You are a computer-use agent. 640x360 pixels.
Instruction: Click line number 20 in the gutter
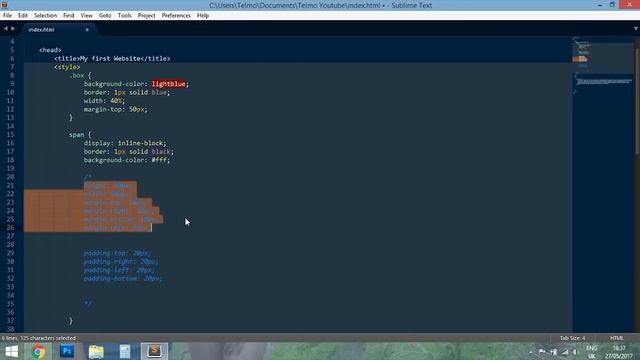pyautogui.click(x=10, y=177)
